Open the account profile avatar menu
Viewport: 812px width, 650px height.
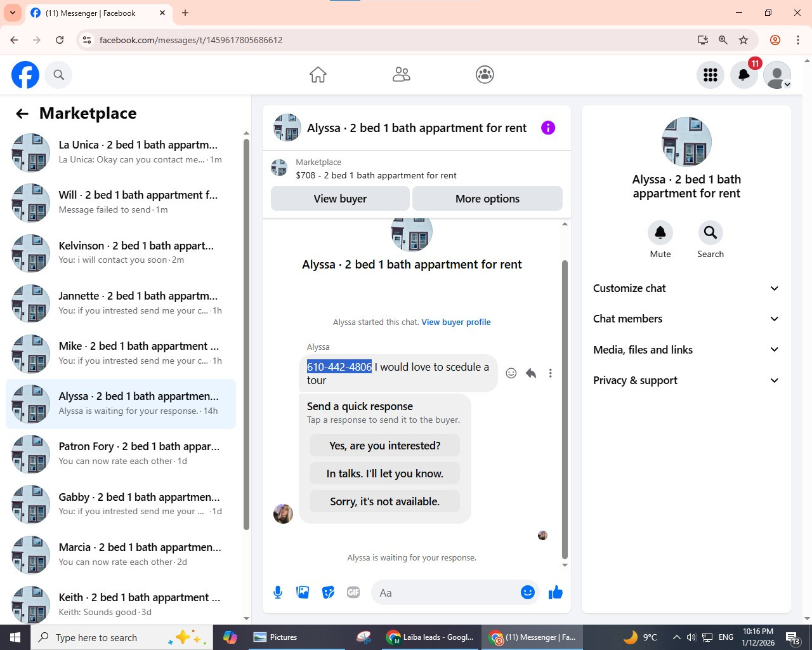click(777, 75)
